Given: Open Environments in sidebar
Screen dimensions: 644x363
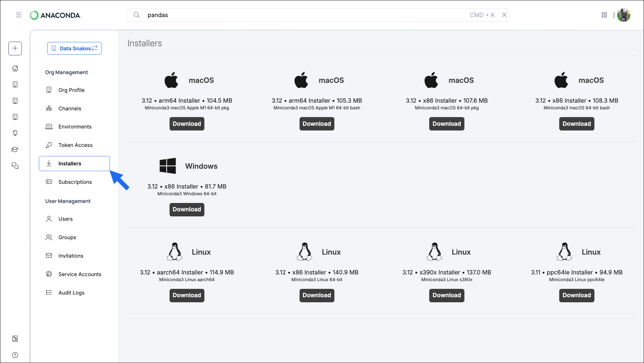Looking at the screenshot, I should click(74, 126).
